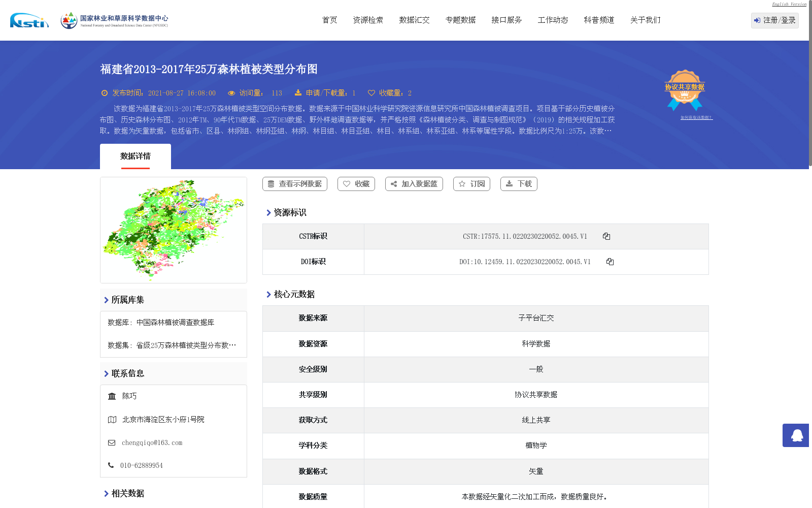The width and height of the screenshot is (812, 508).
Task: Click the 下载 download button
Action: [519, 184]
